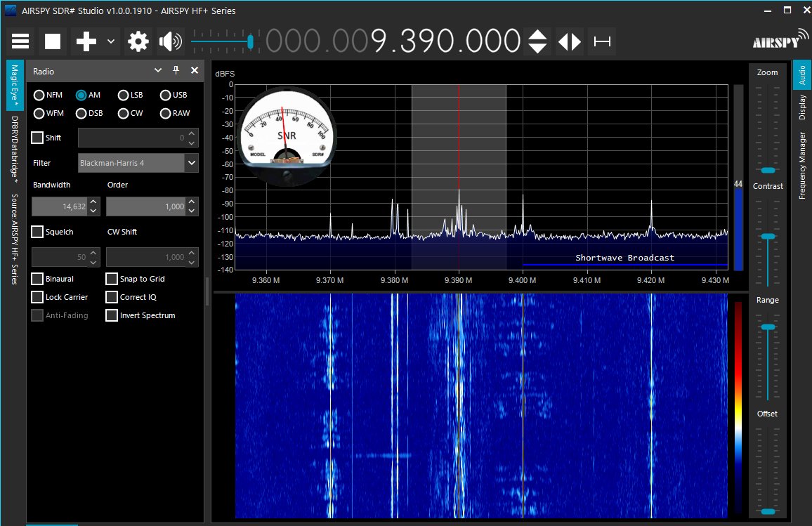Select NFM demodulation mode
The height and width of the screenshot is (526, 812).
point(48,95)
